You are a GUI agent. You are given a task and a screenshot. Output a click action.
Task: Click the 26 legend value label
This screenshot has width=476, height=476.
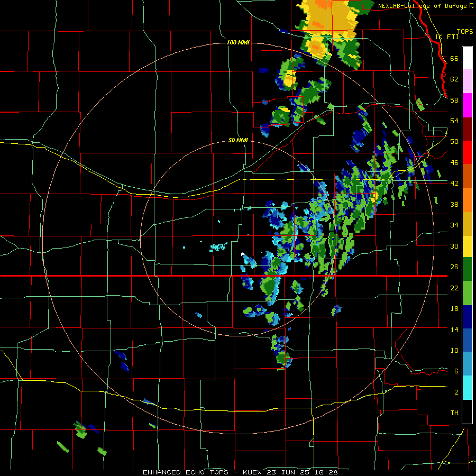click(454, 267)
